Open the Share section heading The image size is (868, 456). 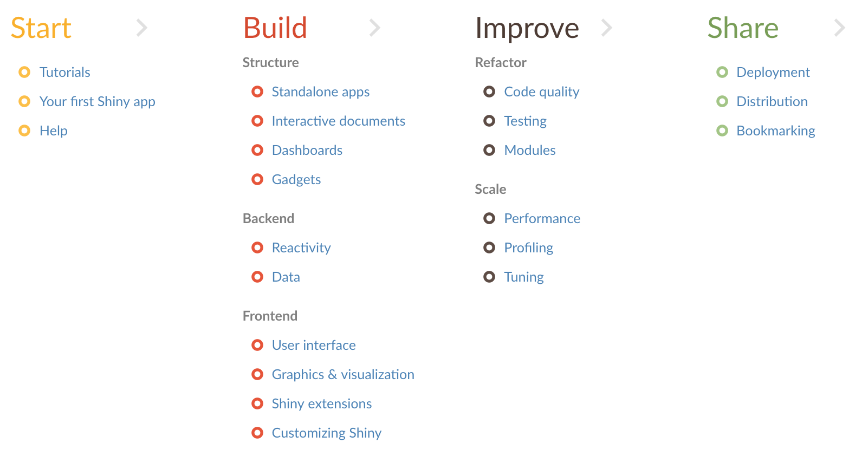point(743,28)
